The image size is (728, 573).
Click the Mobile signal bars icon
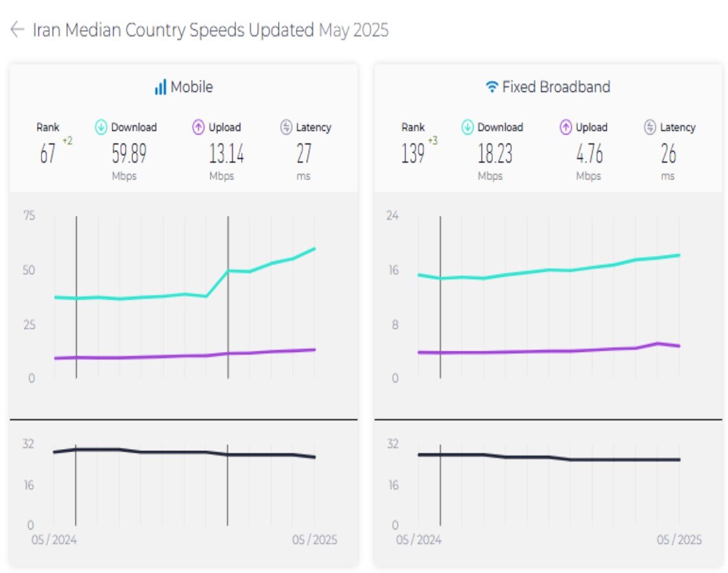pos(160,88)
